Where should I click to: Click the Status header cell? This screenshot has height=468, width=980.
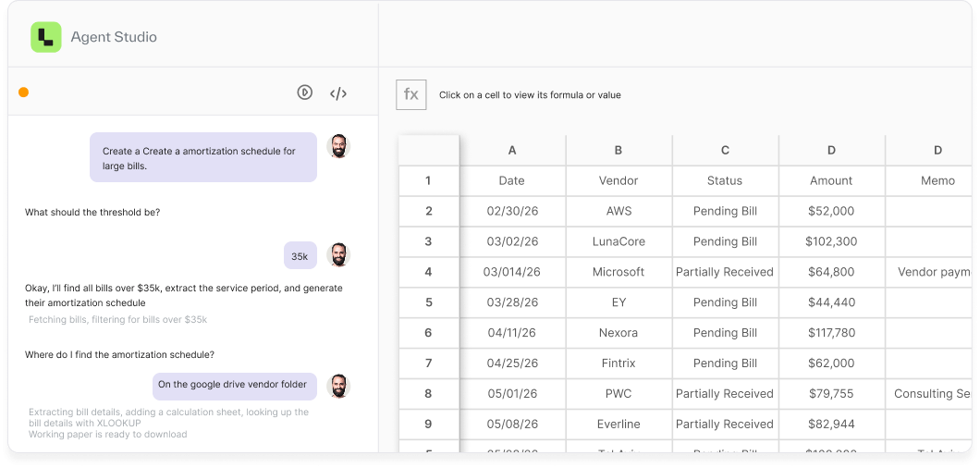(725, 181)
